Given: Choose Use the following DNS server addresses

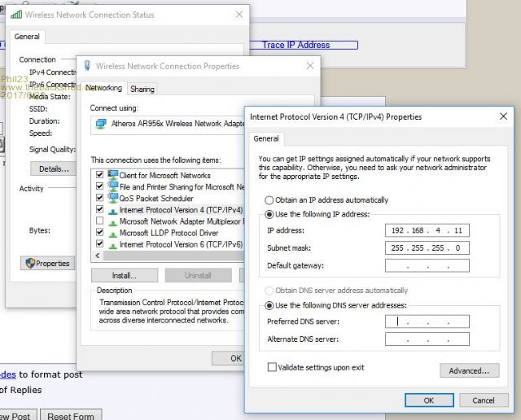Looking at the screenshot, I should 269,305.
